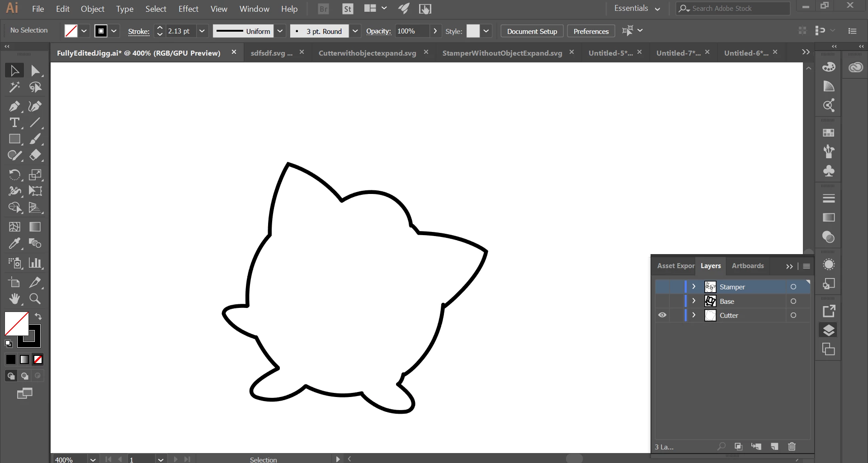
Task: Select the Scale tool
Action: pyautogui.click(x=35, y=175)
